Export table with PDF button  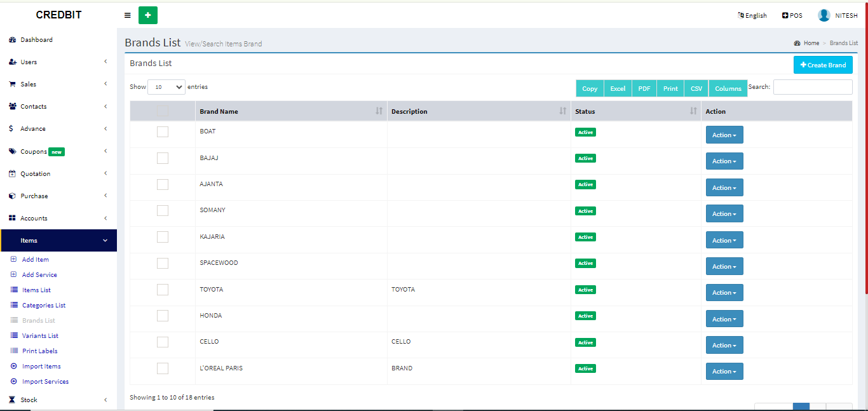click(644, 88)
